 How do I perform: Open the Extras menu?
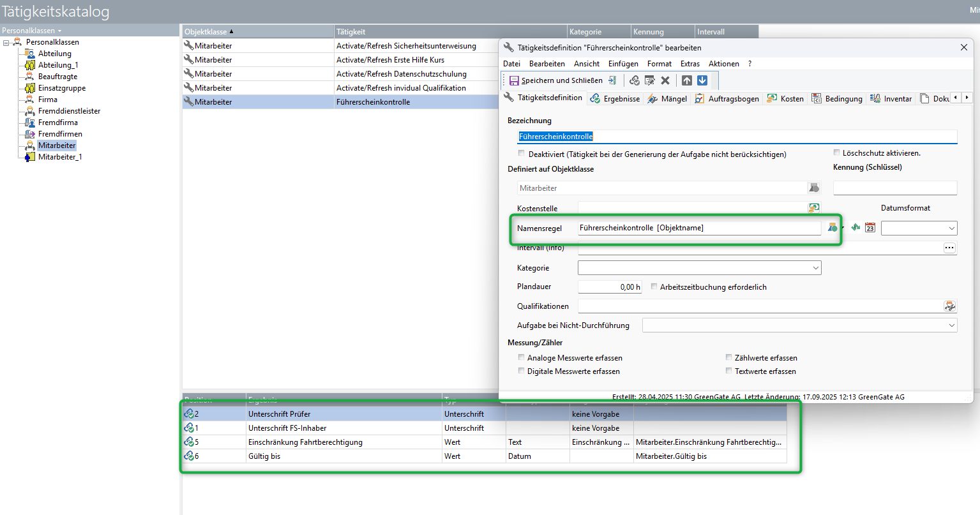(x=690, y=64)
